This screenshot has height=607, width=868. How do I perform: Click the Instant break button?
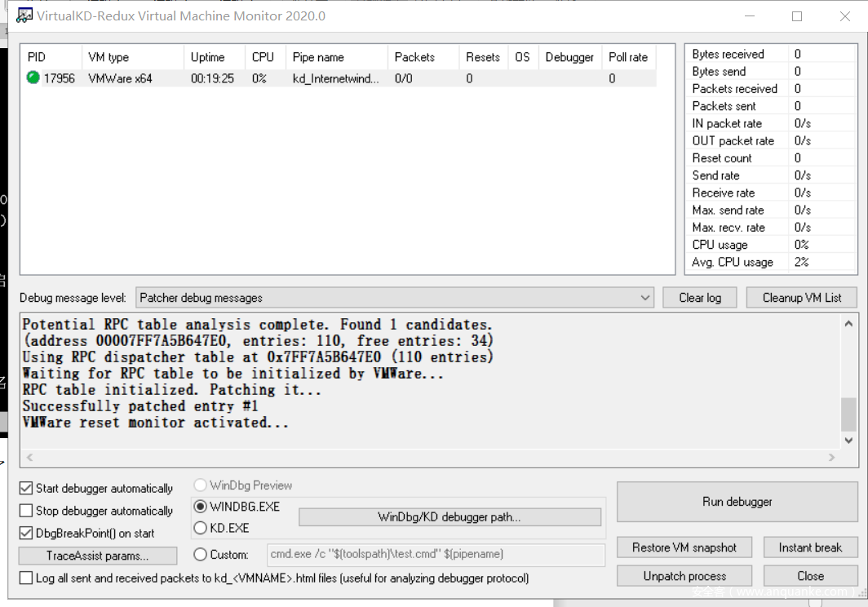coord(809,547)
